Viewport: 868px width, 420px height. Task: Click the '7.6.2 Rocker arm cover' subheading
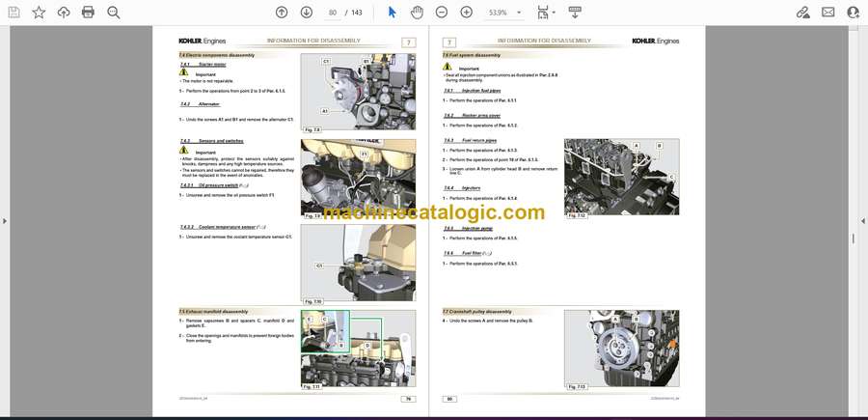pyautogui.click(x=472, y=116)
